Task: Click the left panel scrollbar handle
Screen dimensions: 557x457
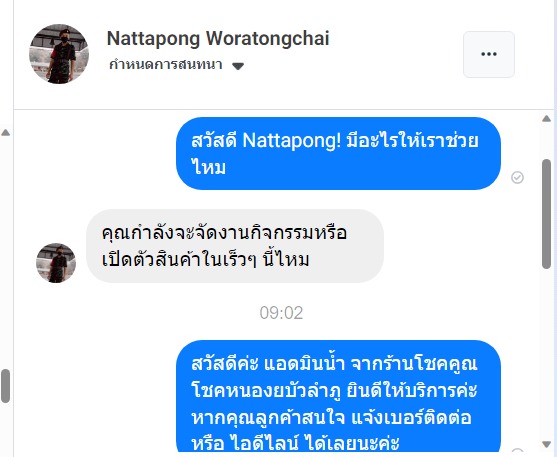Action: [5, 386]
